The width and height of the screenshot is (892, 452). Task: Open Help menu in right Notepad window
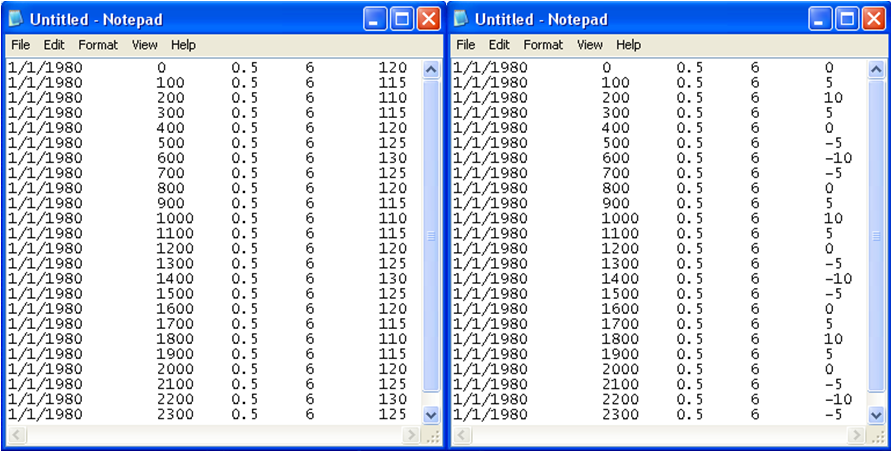pyautogui.click(x=628, y=45)
